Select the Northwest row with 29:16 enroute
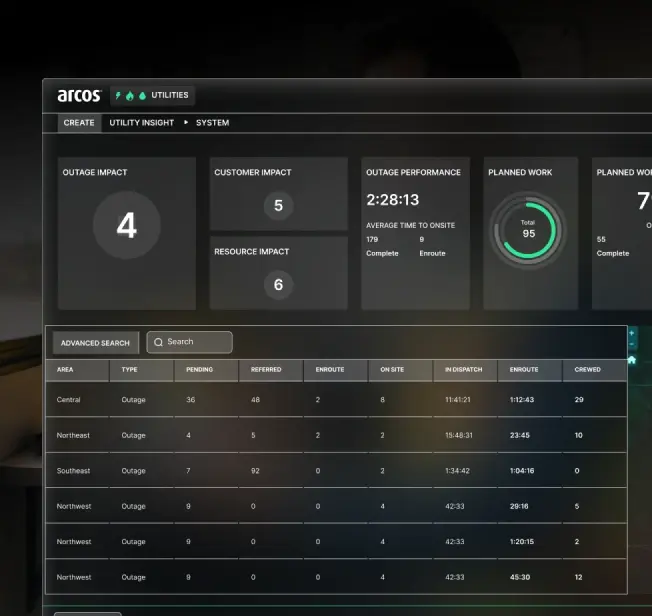Viewport: 652px width, 616px height. [x=336, y=506]
